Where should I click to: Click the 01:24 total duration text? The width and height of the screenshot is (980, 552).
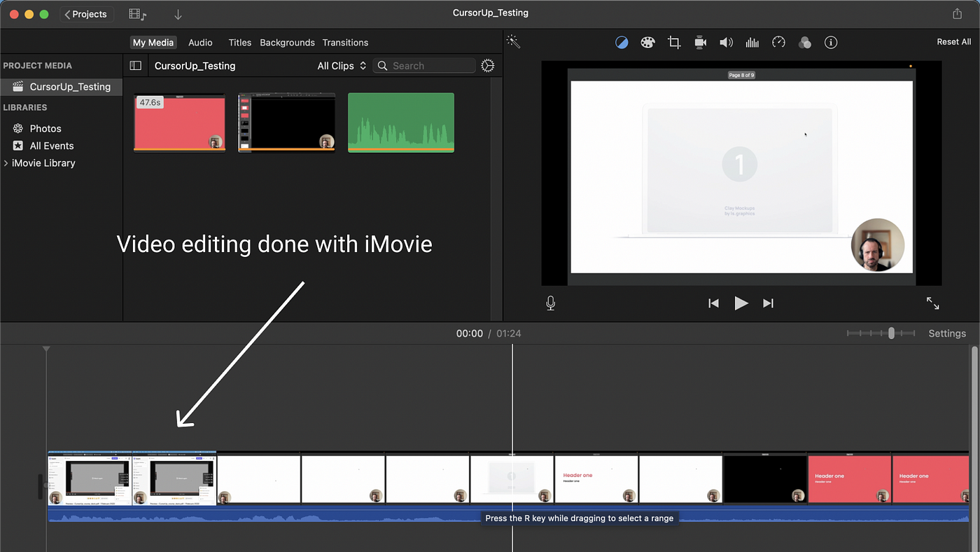[x=509, y=333]
